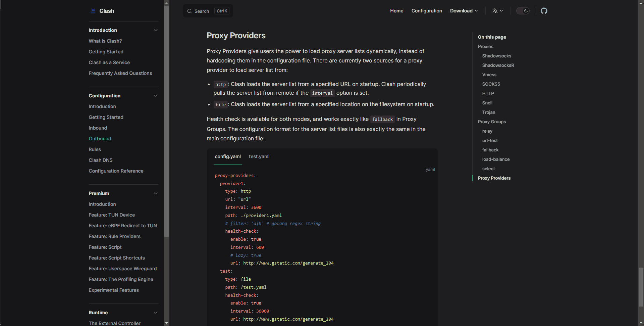The image size is (644, 326).
Task: Open Clash as a Service page
Action: [x=109, y=62]
